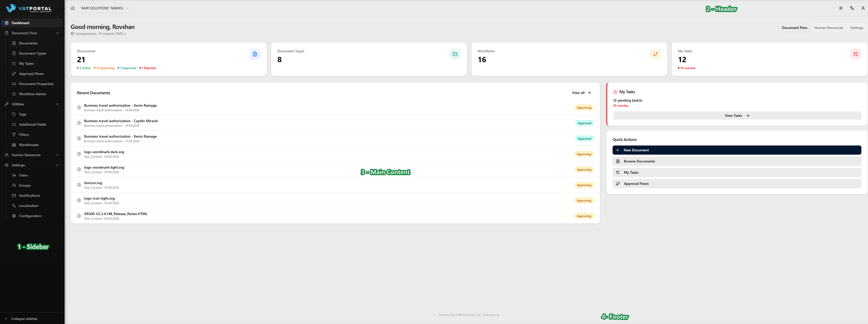Image resolution: width=868 pixels, height=324 pixels.
Task: Click View all in Recent Documents
Action: (581, 92)
